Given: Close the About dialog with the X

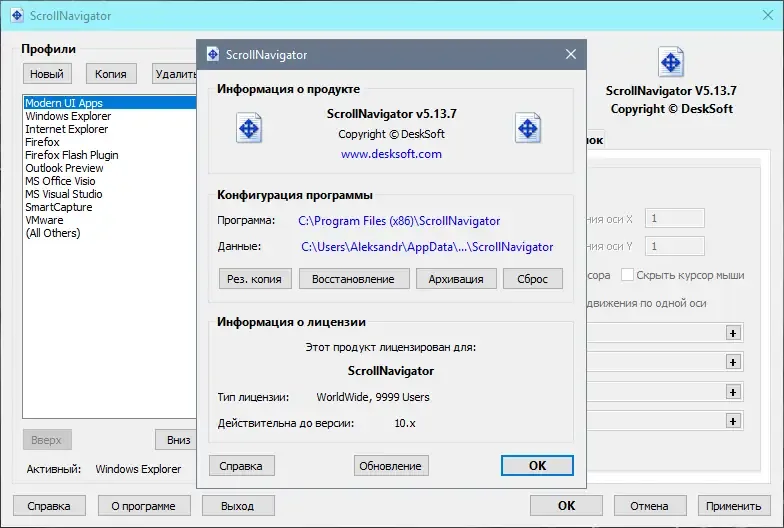Looking at the screenshot, I should (570, 54).
